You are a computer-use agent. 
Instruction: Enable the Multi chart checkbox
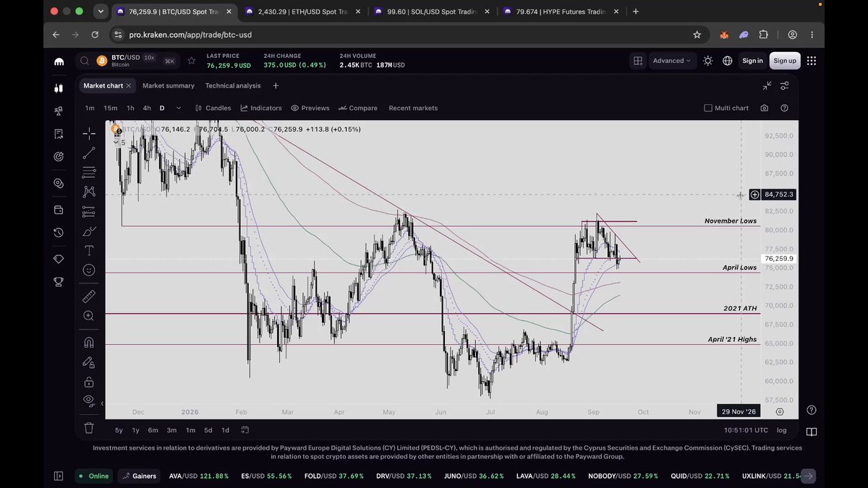point(708,108)
